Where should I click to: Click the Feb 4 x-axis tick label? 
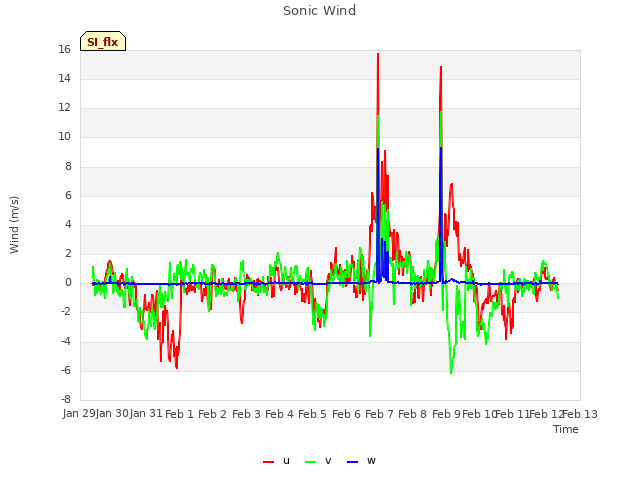[279, 414]
